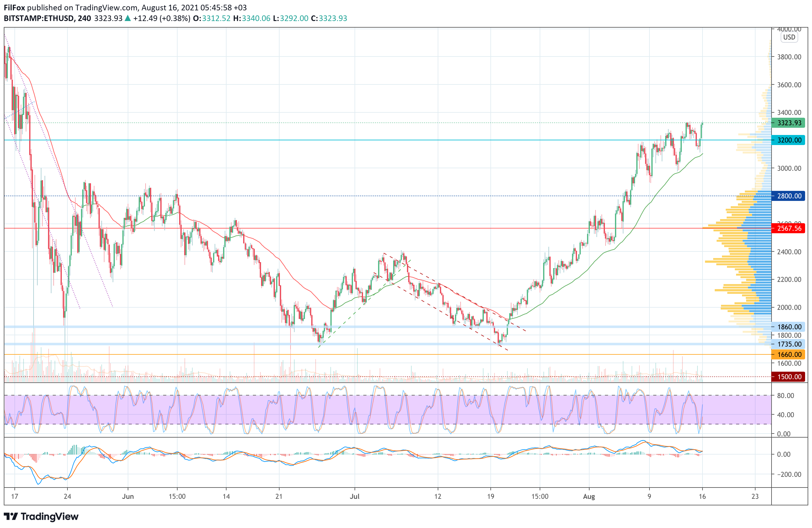Click the 240 timeframe interval text
Screen dimensions: 812x528
[84, 19]
